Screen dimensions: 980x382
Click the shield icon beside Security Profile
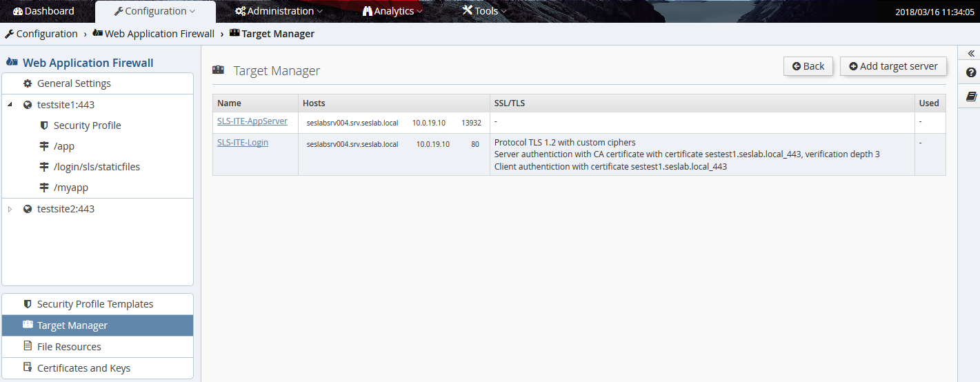pos(44,125)
